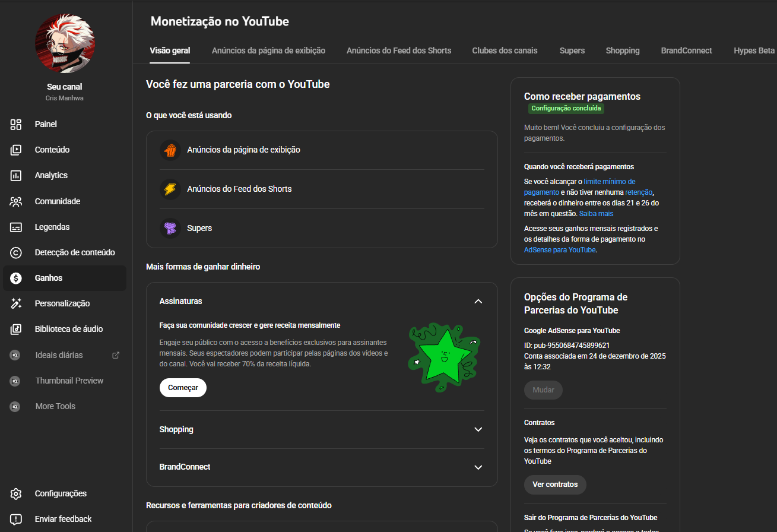Click the Shopping title under Mais formas de ganhar dinheiro
This screenshot has width=777, height=532.
tap(176, 429)
